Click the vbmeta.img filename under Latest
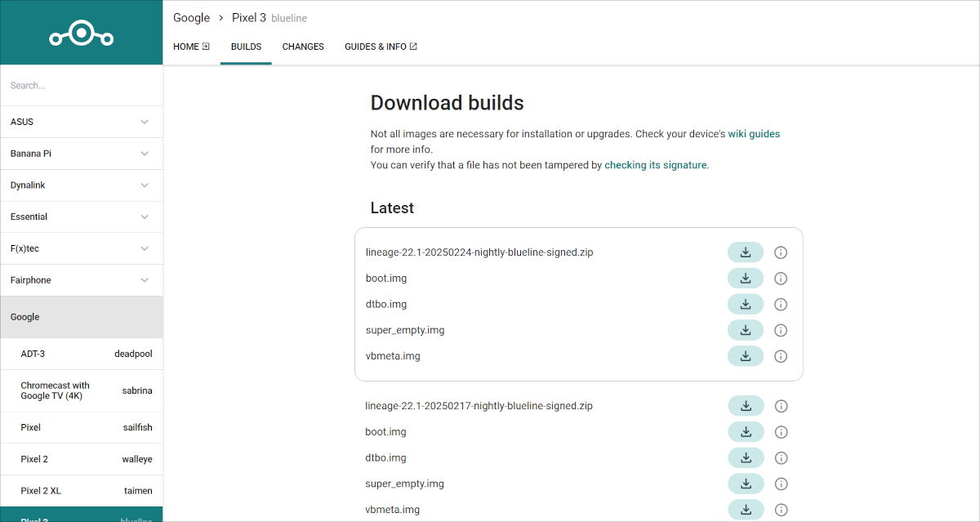 pos(393,356)
